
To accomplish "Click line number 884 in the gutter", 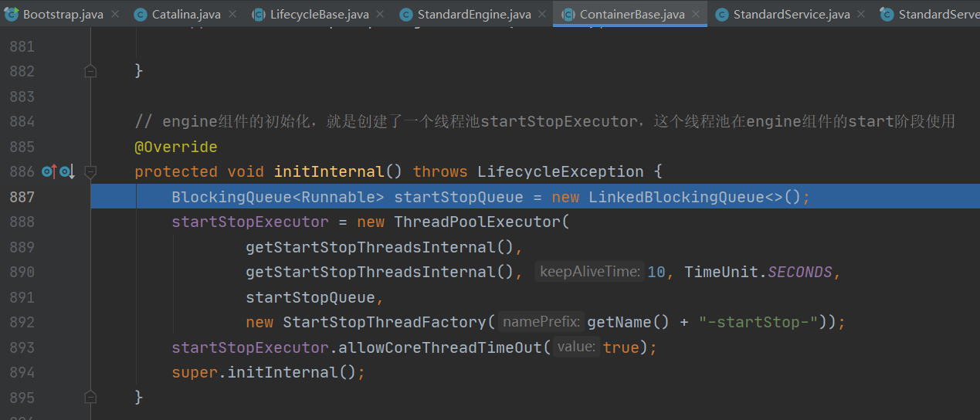I will (22, 121).
